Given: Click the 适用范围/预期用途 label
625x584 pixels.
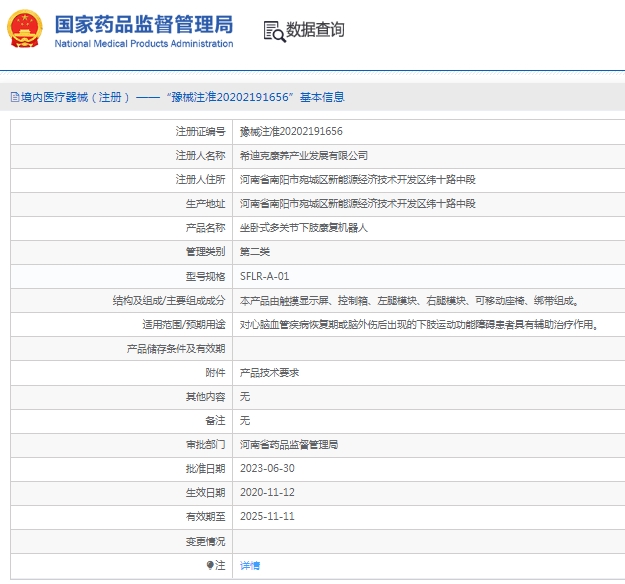Looking at the screenshot, I should coord(184,324).
